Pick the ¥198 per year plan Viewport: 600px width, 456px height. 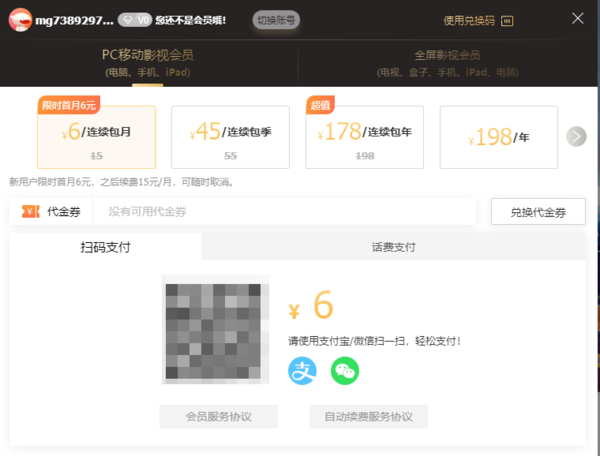499,137
